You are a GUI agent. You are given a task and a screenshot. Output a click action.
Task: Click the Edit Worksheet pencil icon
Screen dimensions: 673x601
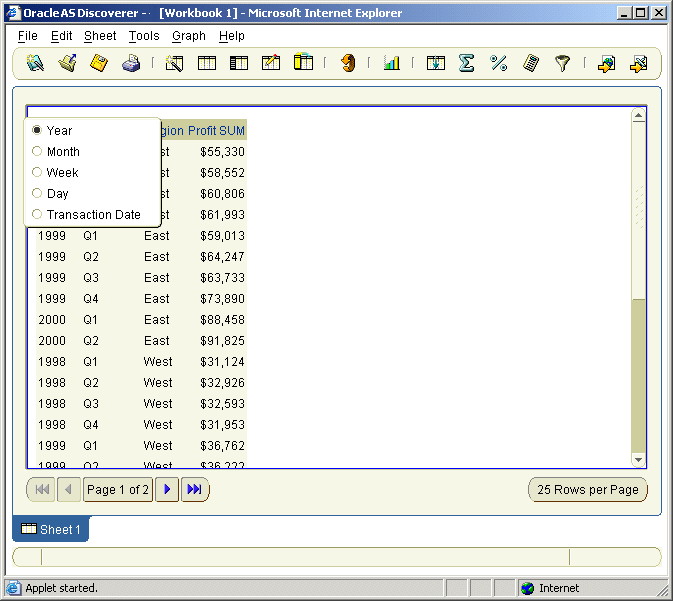coord(271,64)
